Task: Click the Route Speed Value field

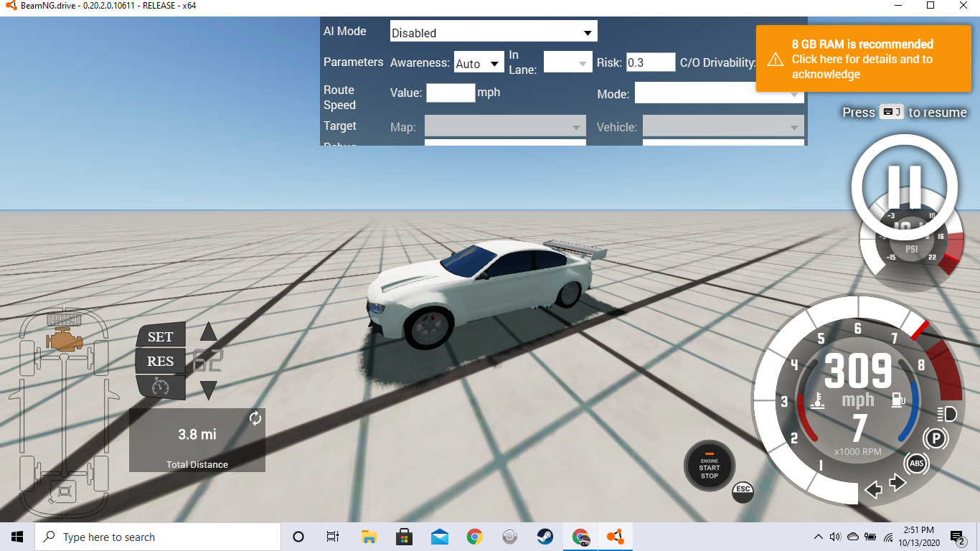Action: [451, 93]
